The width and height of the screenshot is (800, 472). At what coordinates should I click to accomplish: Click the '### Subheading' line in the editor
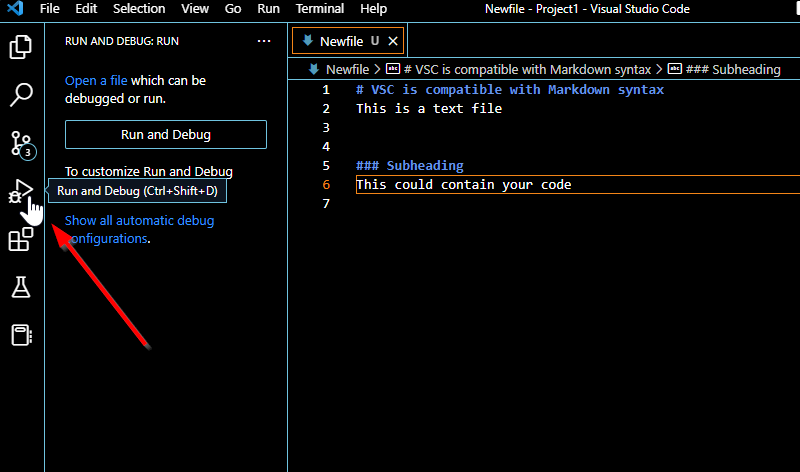(x=410, y=166)
